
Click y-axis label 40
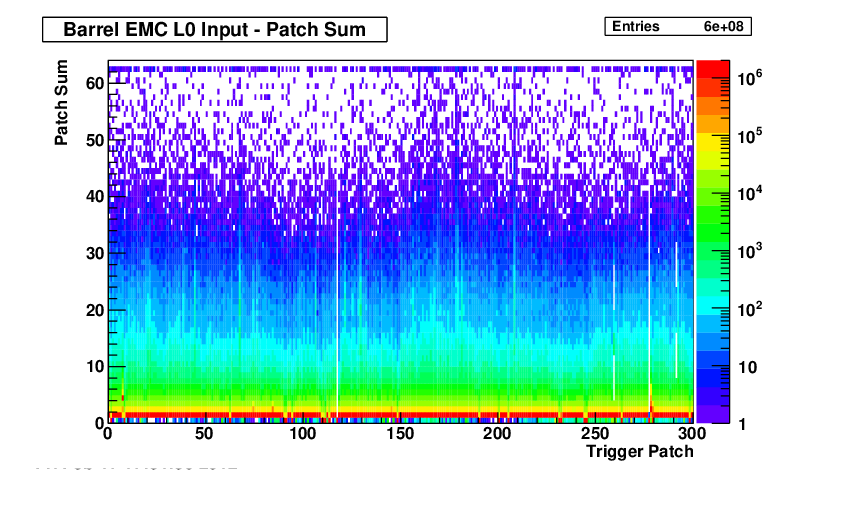coord(95,197)
